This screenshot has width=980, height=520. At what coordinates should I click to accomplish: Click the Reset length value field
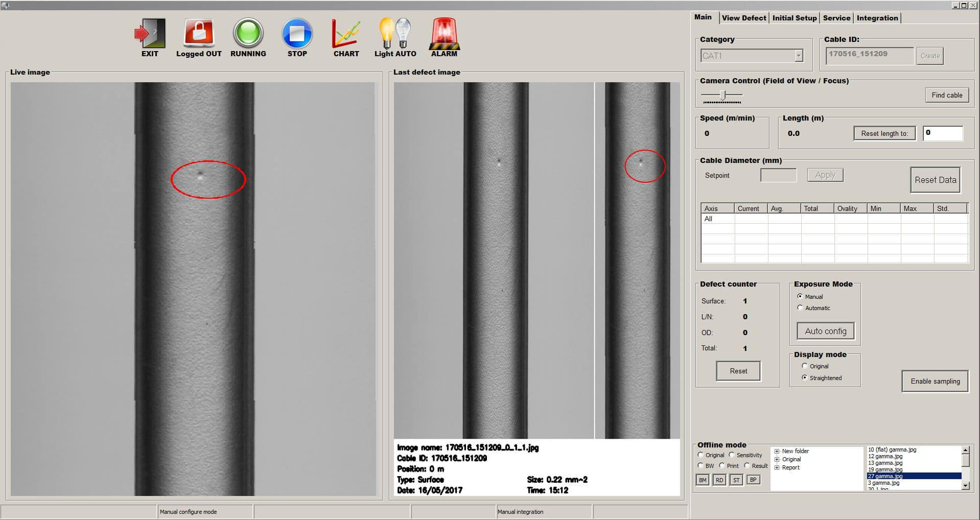[943, 133]
